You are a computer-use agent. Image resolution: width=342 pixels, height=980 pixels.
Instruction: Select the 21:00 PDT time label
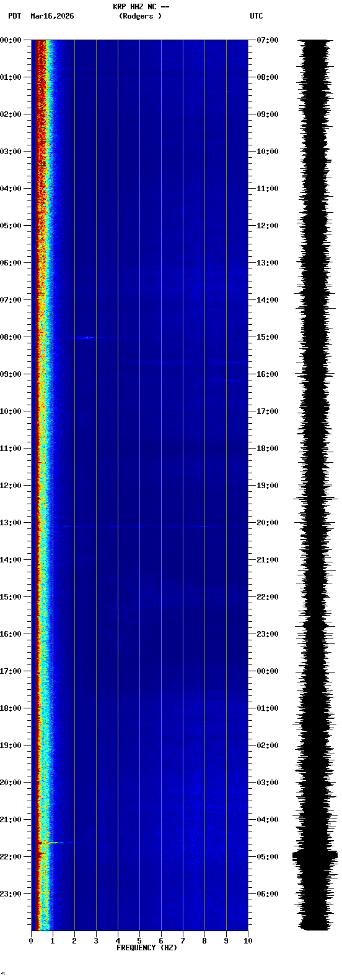(11, 820)
